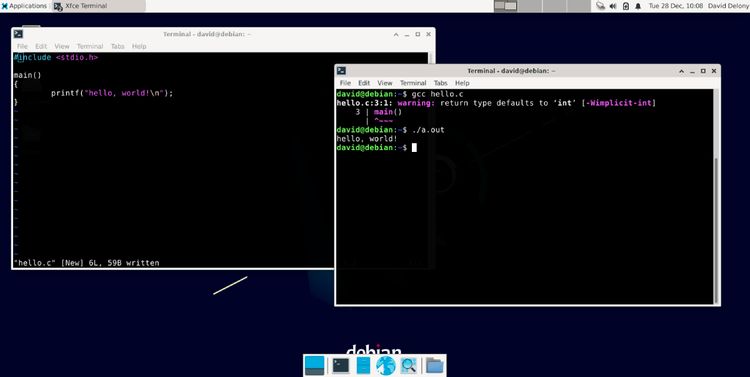Viewport: 750px width, 377px height.
Task: Open the home folder icon in the dock
Action: [435, 366]
